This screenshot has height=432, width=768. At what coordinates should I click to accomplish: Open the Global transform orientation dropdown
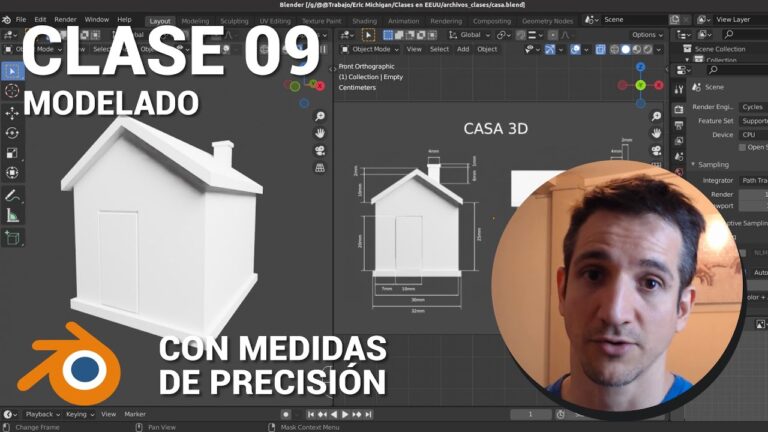coord(470,35)
